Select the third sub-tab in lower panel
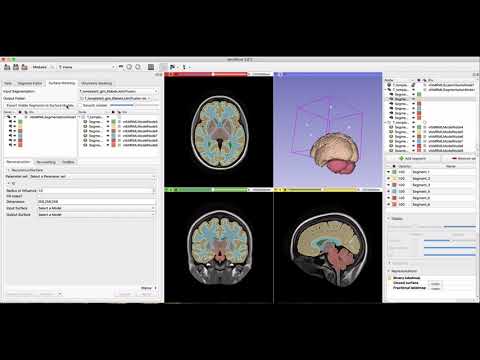 coord(68,162)
